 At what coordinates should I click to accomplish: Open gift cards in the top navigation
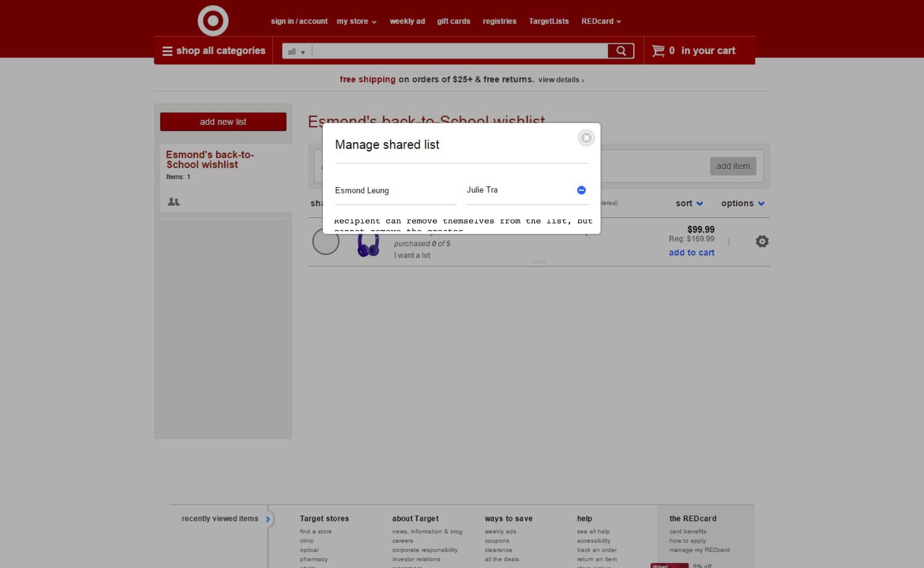point(453,21)
